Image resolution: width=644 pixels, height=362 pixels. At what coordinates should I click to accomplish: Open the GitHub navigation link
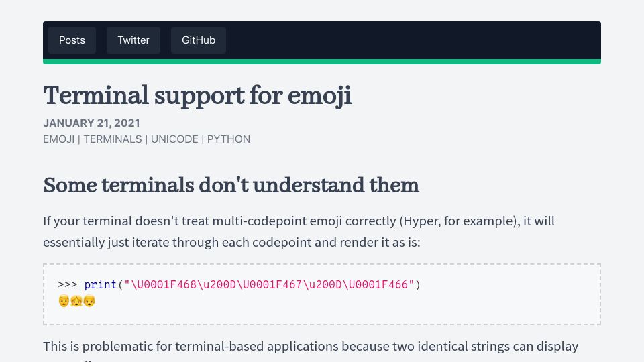point(199,40)
